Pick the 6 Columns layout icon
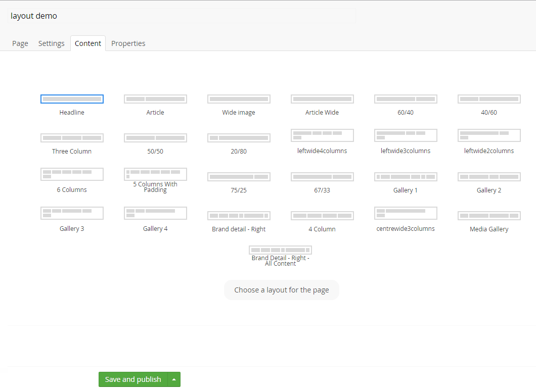Image resolution: width=536 pixels, height=392 pixels. (x=72, y=174)
